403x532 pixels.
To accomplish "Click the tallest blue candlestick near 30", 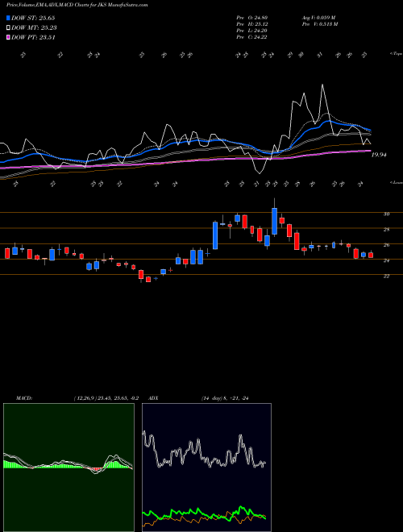I will tap(274, 221).
